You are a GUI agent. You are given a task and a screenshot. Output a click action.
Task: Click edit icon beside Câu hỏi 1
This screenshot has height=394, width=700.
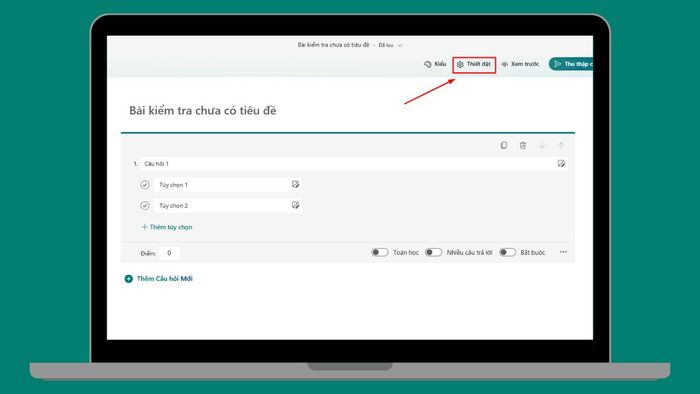click(x=561, y=164)
